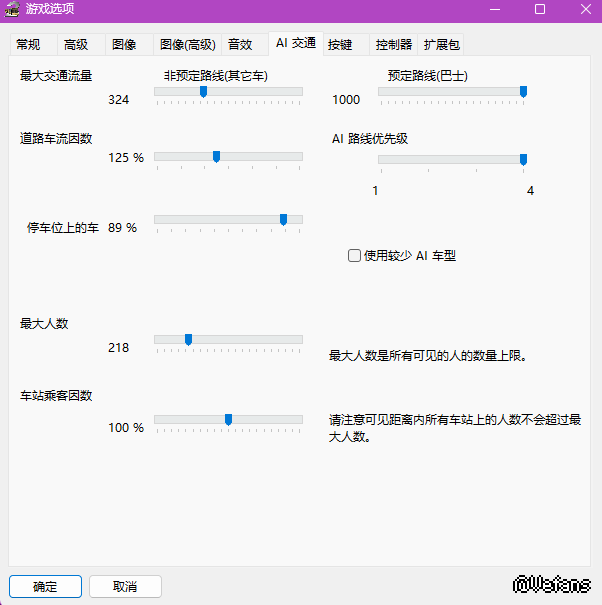Click the AI 路线优先级 slider handle

coord(523,159)
